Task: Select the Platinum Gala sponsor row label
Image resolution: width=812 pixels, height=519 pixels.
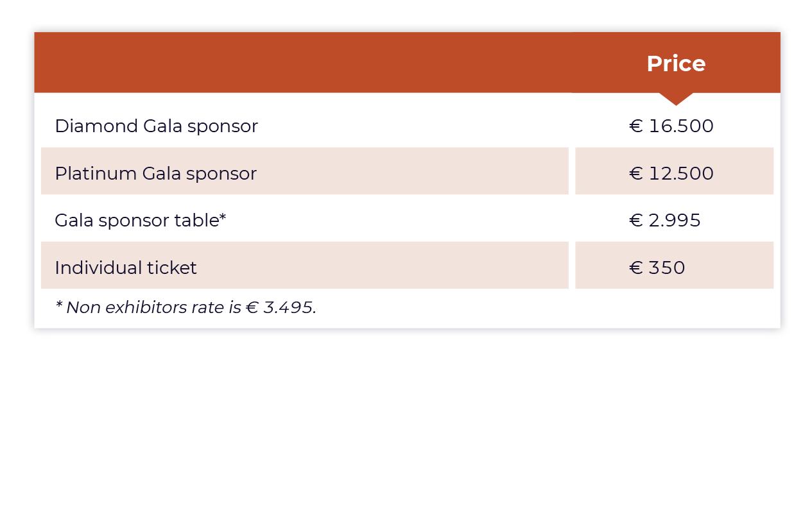Action: [x=155, y=173]
